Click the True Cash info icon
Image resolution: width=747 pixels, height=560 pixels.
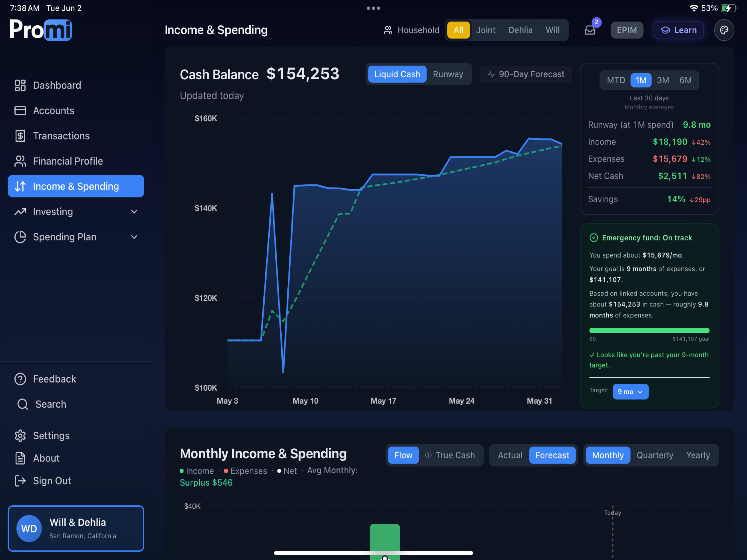(x=428, y=455)
